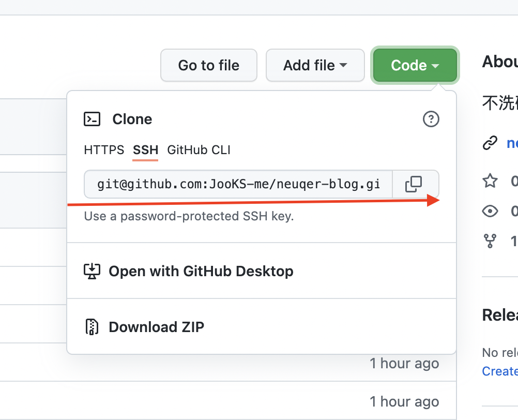Focus the git@github.com URL field
This screenshot has width=518, height=420.
point(238,184)
